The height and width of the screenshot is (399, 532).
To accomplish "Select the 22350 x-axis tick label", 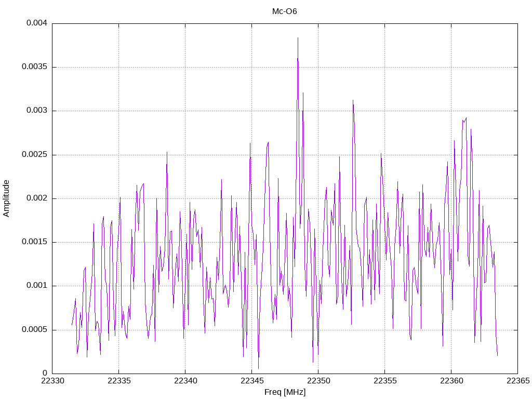I will 318,381.
